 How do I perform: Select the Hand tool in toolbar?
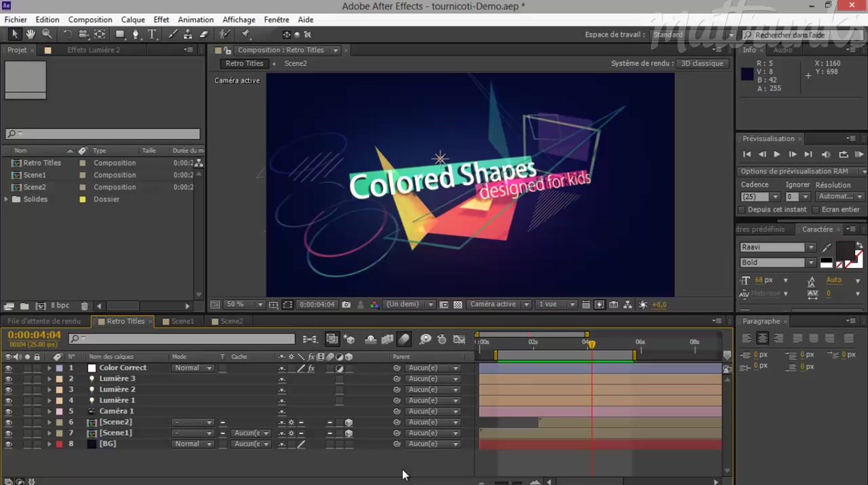[x=31, y=34]
